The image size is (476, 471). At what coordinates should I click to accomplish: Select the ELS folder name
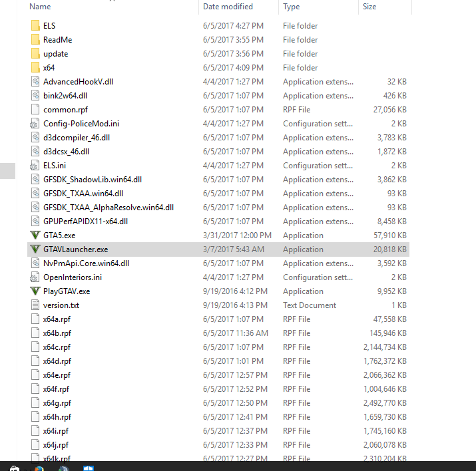pos(49,26)
